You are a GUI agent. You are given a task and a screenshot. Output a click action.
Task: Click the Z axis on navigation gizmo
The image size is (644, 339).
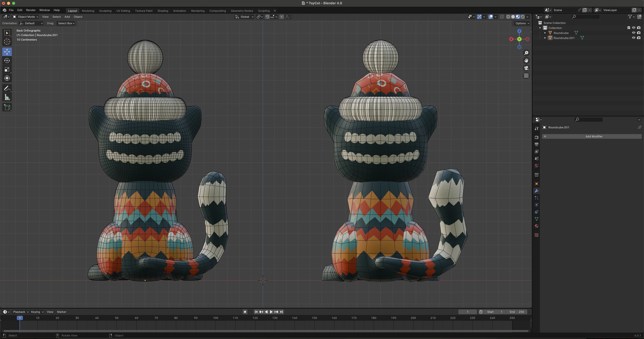tap(519, 31)
